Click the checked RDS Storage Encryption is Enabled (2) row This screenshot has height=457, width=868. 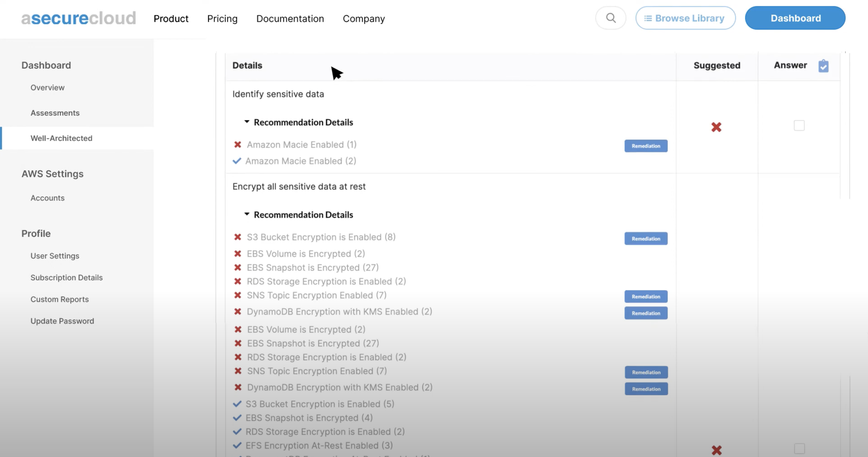[325, 432]
